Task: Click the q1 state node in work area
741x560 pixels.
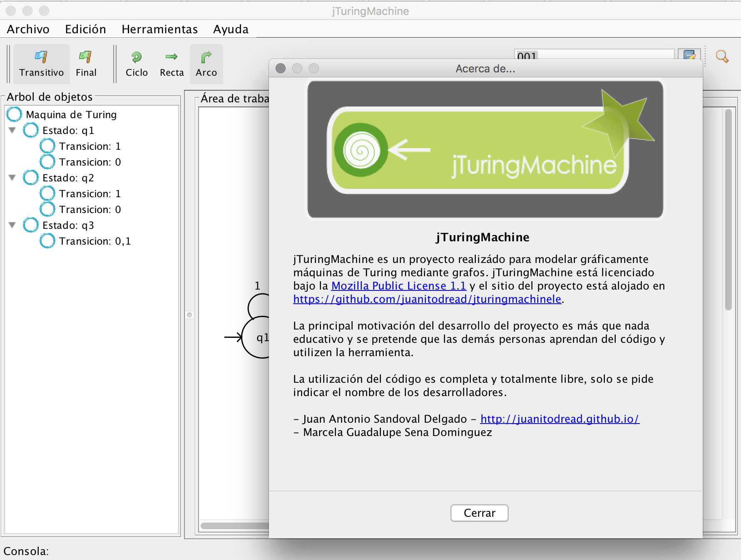Action: click(256, 337)
